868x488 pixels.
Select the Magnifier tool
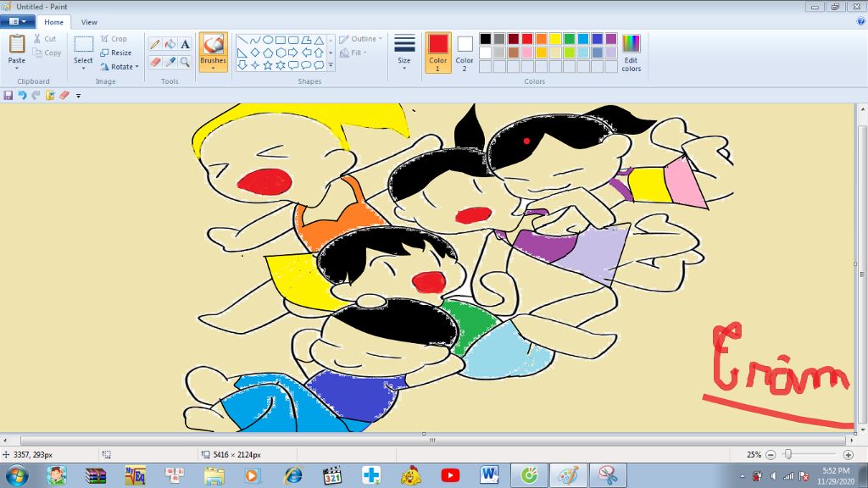(x=185, y=62)
